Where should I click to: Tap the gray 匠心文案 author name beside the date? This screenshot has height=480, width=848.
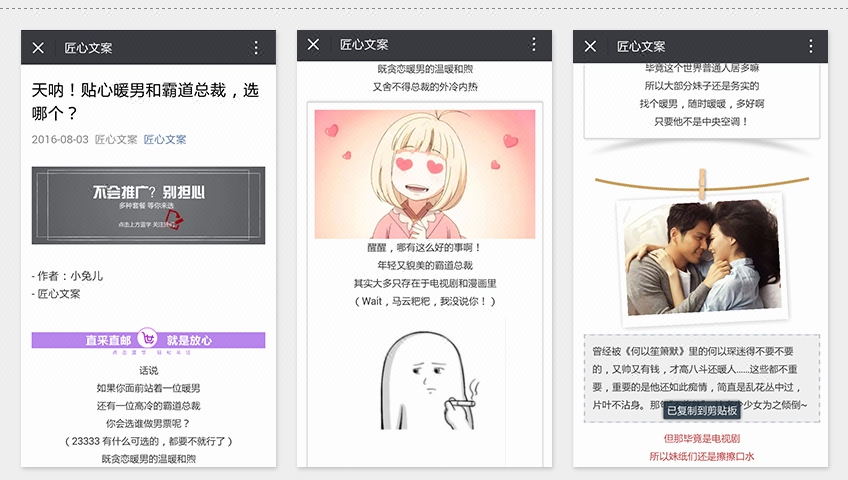coord(116,140)
